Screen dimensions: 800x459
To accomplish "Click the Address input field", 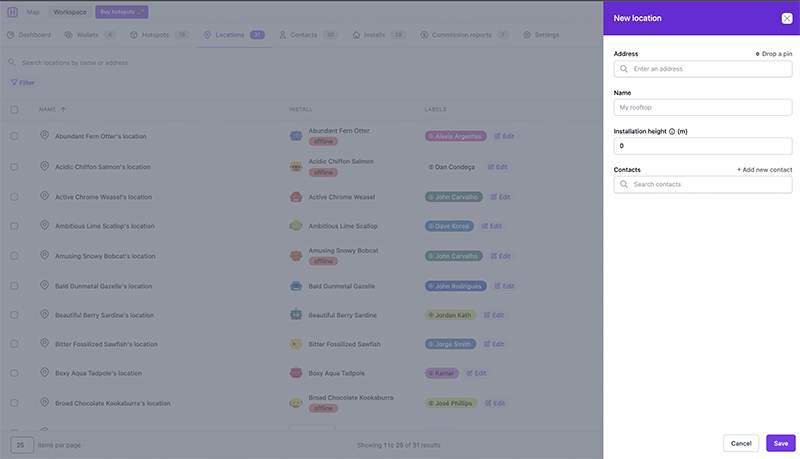I will click(x=702, y=69).
